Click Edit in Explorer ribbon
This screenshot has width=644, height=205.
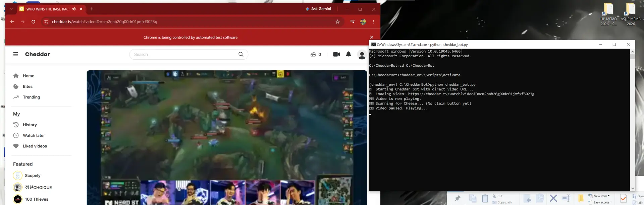(x=638, y=203)
